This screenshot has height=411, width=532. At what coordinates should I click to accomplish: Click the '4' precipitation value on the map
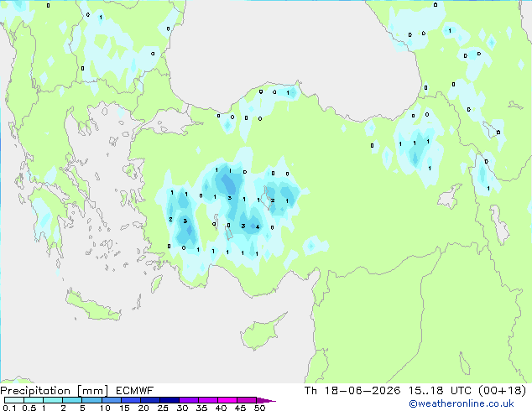click(258, 226)
